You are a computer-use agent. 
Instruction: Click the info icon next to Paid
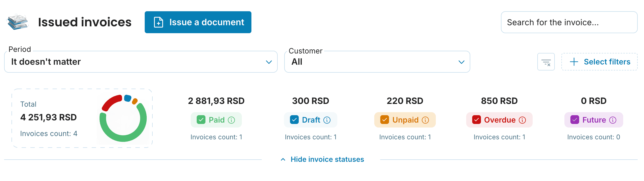click(231, 120)
